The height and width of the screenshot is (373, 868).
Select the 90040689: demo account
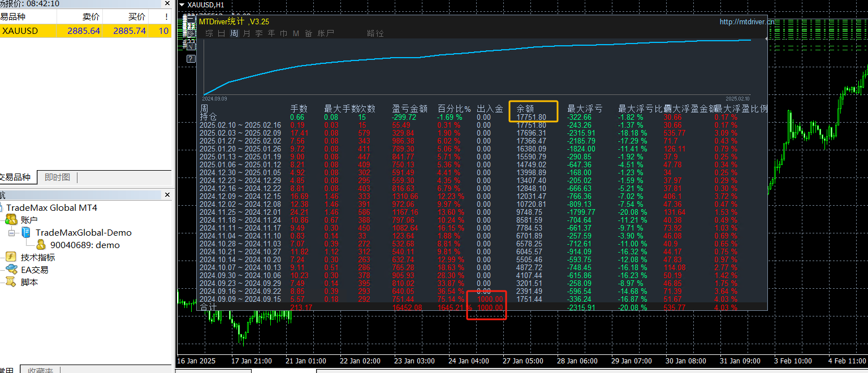pos(85,245)
